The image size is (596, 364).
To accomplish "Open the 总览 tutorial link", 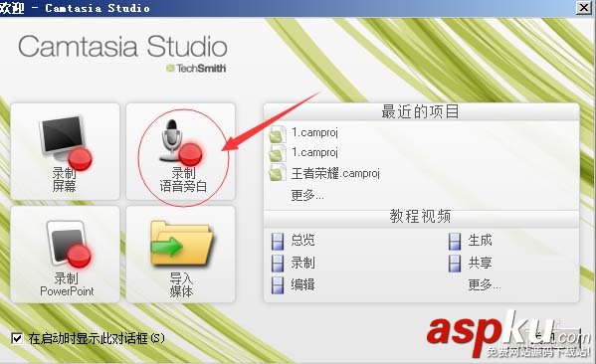I will [302, 240].
